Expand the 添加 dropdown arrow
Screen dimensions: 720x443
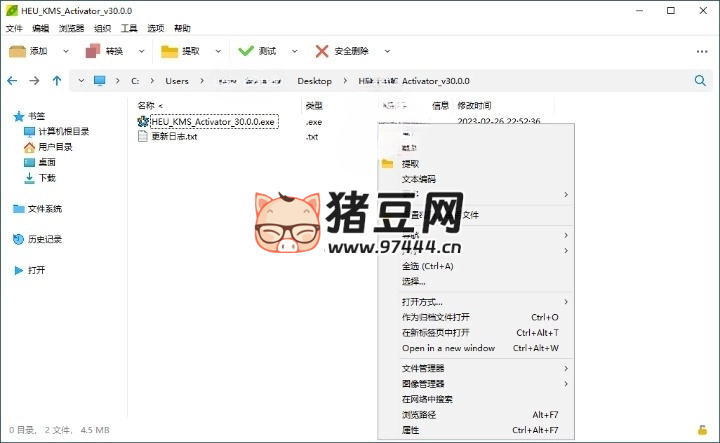[66, 51]
